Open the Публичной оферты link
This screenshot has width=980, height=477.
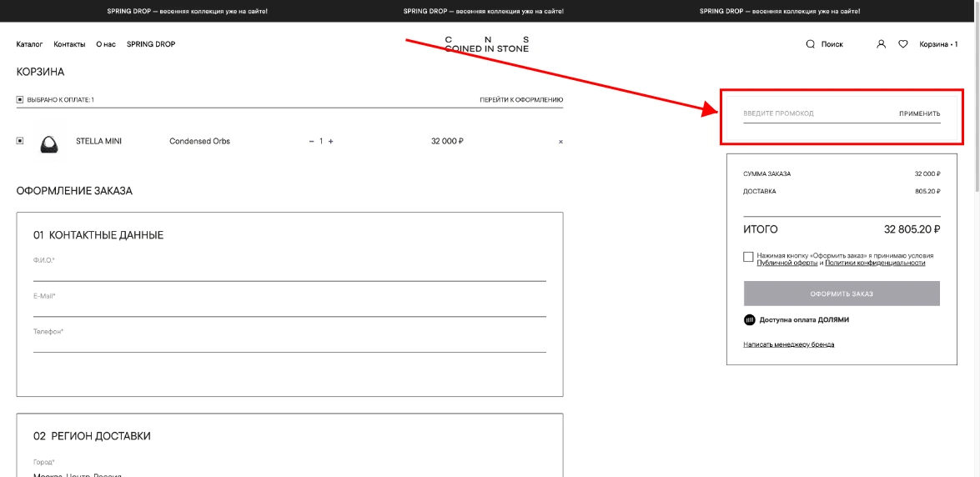tap(787, 264)
